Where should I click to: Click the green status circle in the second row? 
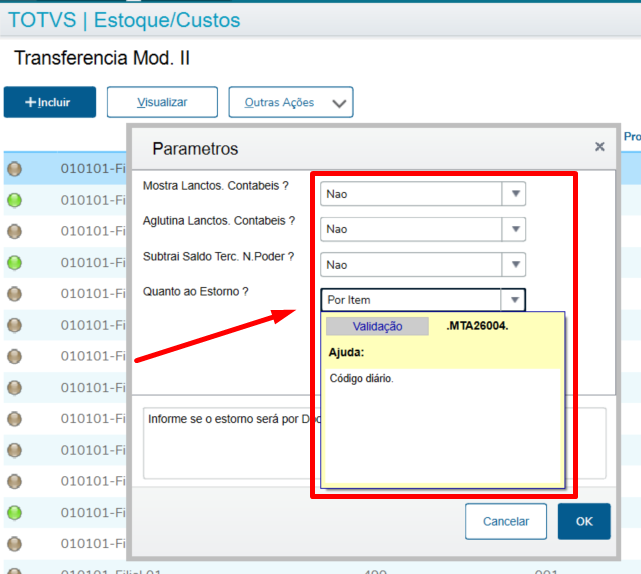pyautogui.click(x=14, y=200)
